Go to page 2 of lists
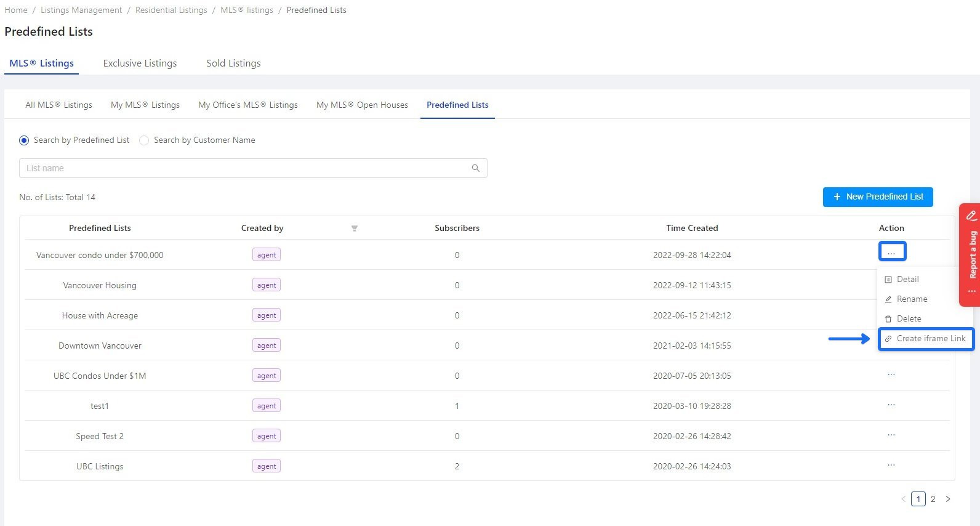 [933, 499]
